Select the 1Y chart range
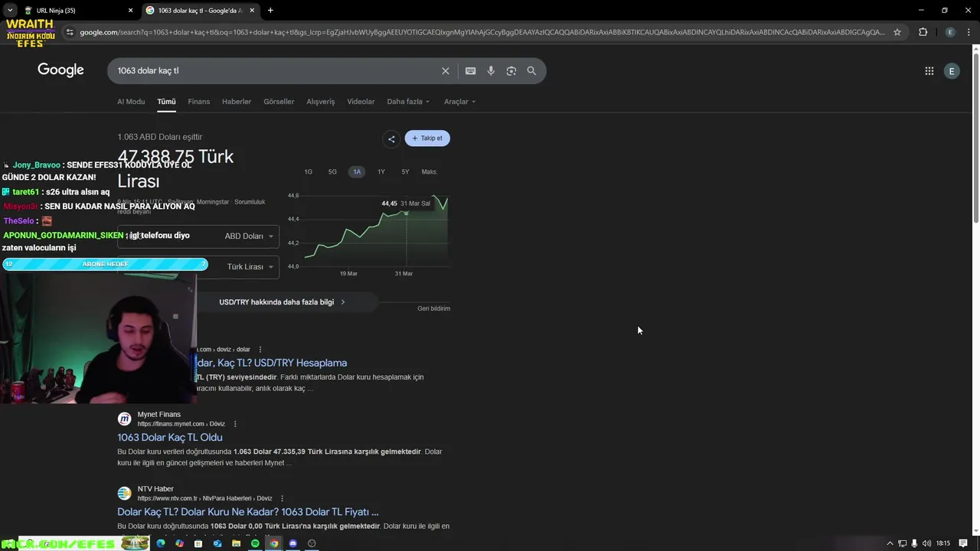Viewport: 980px width, 551px height. click(381, 172)
